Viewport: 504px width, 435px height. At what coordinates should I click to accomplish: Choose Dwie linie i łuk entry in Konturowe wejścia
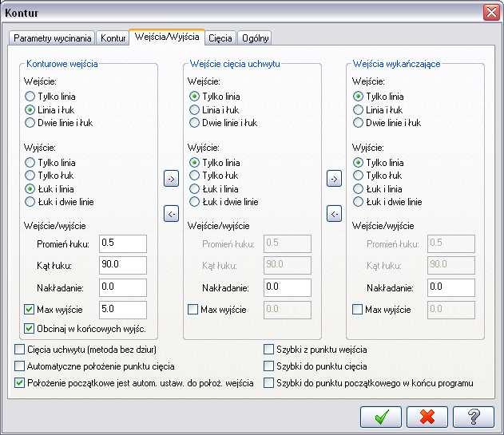tap(59, 123)
